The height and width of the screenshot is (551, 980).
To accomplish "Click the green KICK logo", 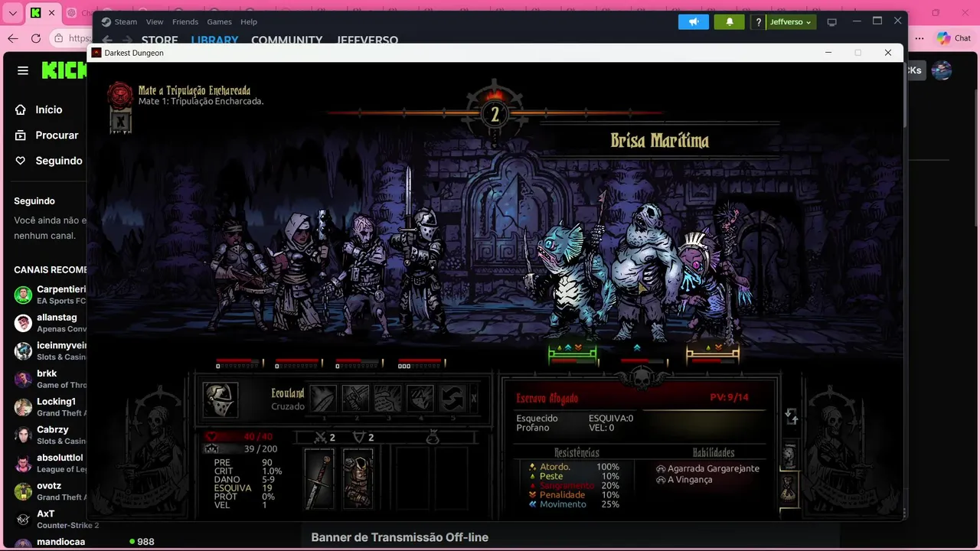I will click(64, 70).
